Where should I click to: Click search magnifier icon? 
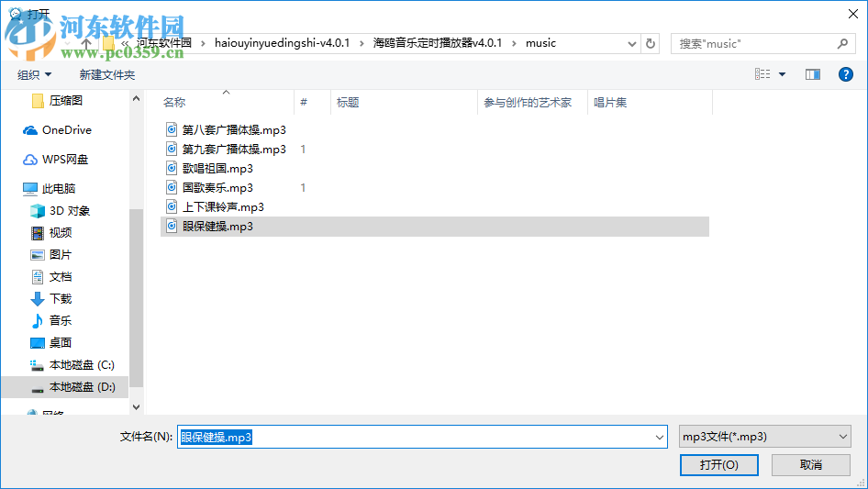tap(842, 43)
